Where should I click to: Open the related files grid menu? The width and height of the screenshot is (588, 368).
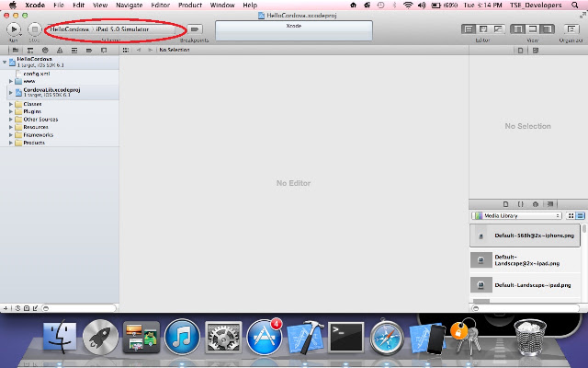[x=126, y=50]
